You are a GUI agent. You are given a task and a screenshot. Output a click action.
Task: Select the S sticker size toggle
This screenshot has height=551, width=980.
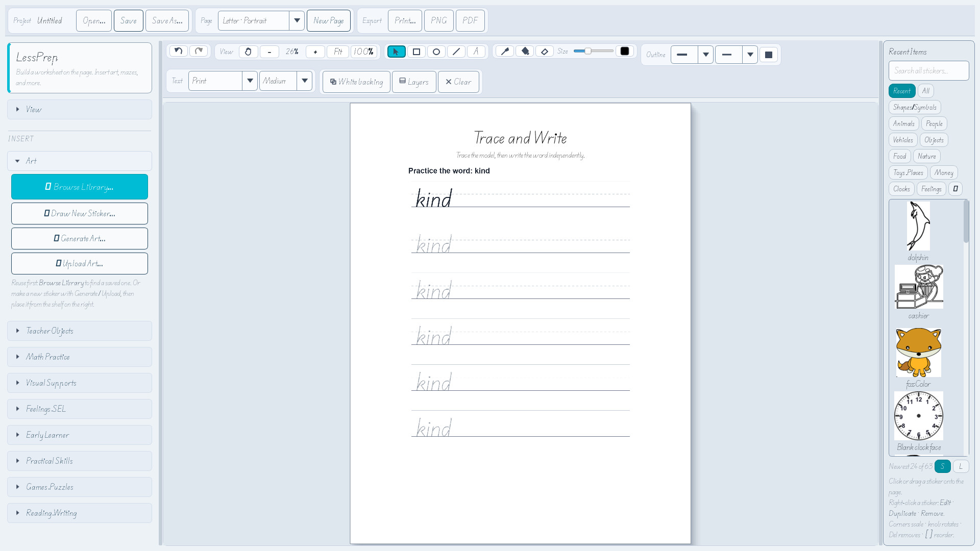[943, 466]
